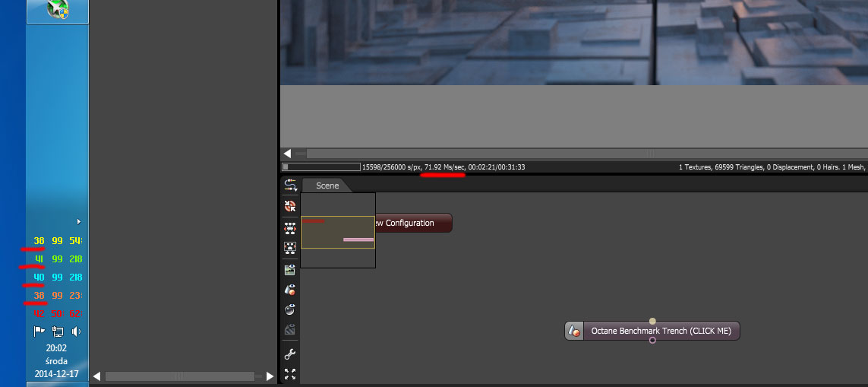The height and width of the screenshot is (387, 868).
Task: Click the mesh icon on Octane Benchmark node
Action: tap(575, 331)
